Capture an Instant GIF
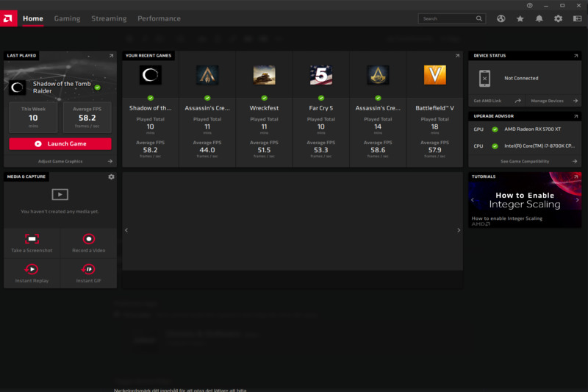Viewport: 588px width, 392px height. pos(88,269)
